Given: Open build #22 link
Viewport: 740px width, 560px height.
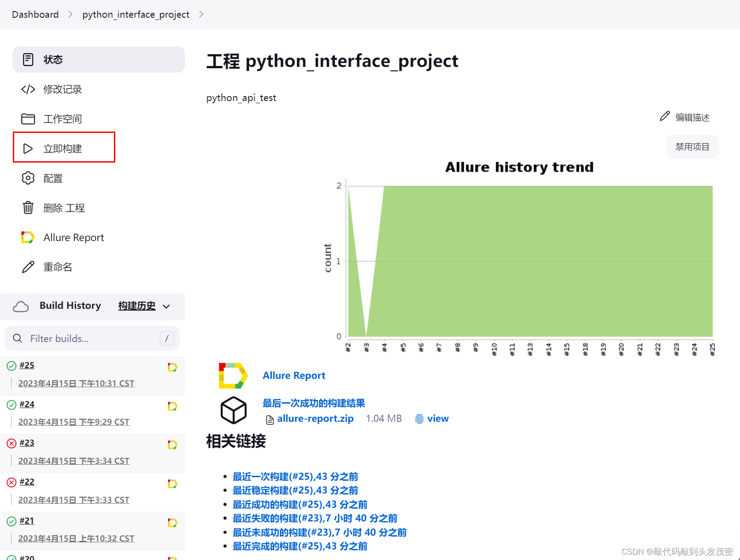Looking at the screenshot, I should [x=27, y=482].
